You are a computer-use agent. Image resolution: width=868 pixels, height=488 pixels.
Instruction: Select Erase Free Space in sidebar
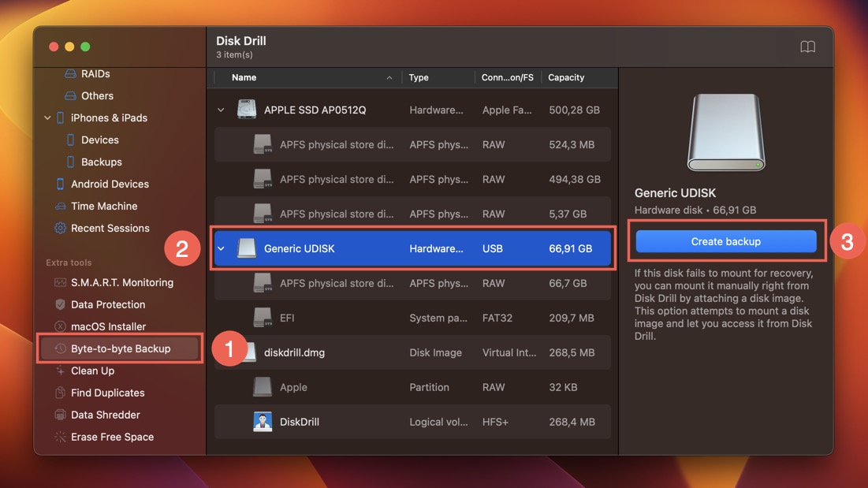112,437
